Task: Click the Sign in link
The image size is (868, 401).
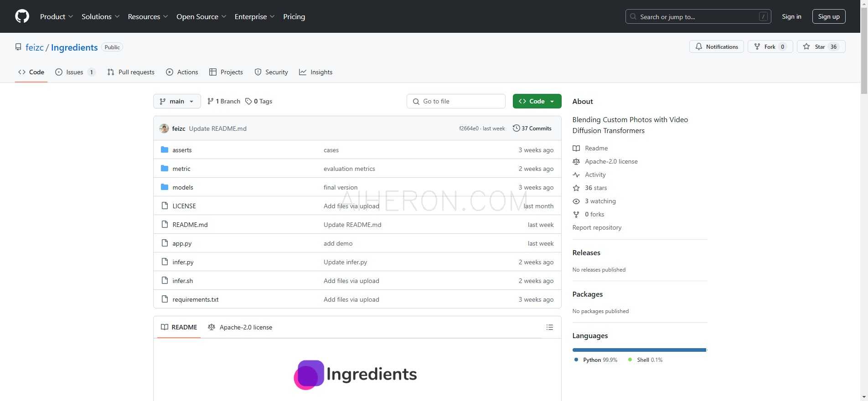Action: pyautogui.click(x=791, y=16)
